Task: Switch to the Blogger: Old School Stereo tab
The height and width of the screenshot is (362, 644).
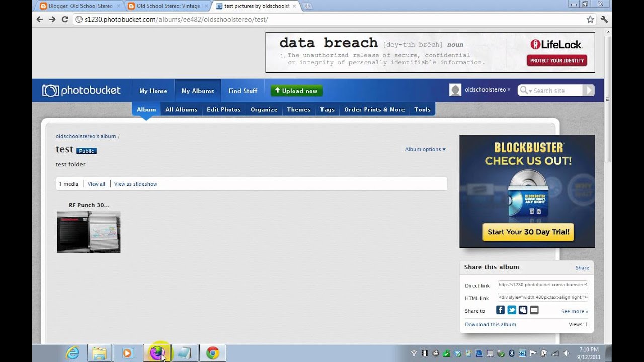Action: 80,6
